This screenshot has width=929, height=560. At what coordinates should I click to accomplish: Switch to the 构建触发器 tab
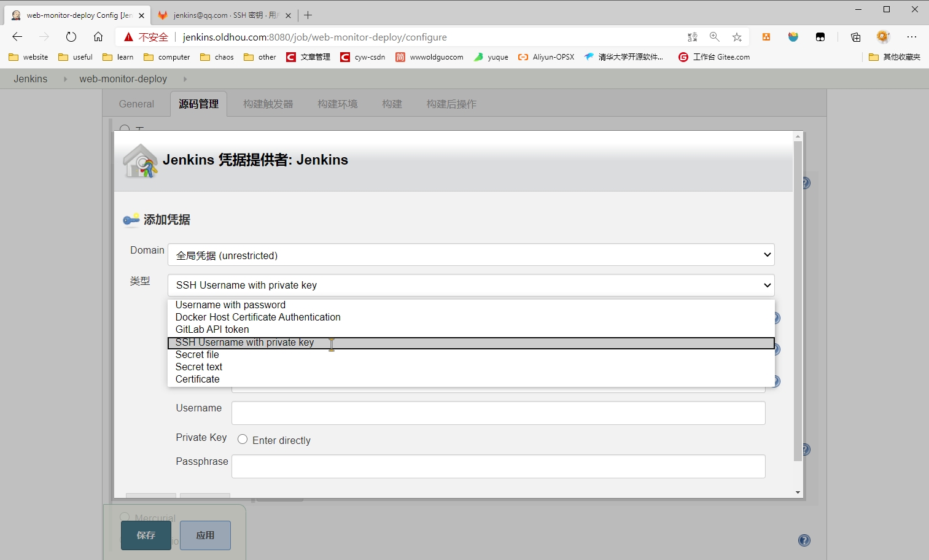point(268,104)
